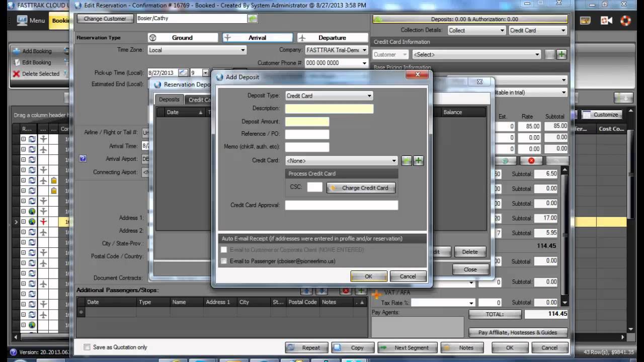This screenshot has width=644, height=362.
Task: Click the Credit Card Approval field
Action: pyautogui.click(x=342, y=205)
